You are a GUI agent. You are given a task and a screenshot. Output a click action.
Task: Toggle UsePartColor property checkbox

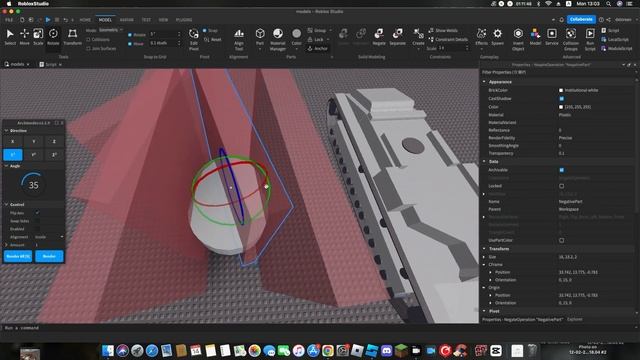click(x=562, y=240)
